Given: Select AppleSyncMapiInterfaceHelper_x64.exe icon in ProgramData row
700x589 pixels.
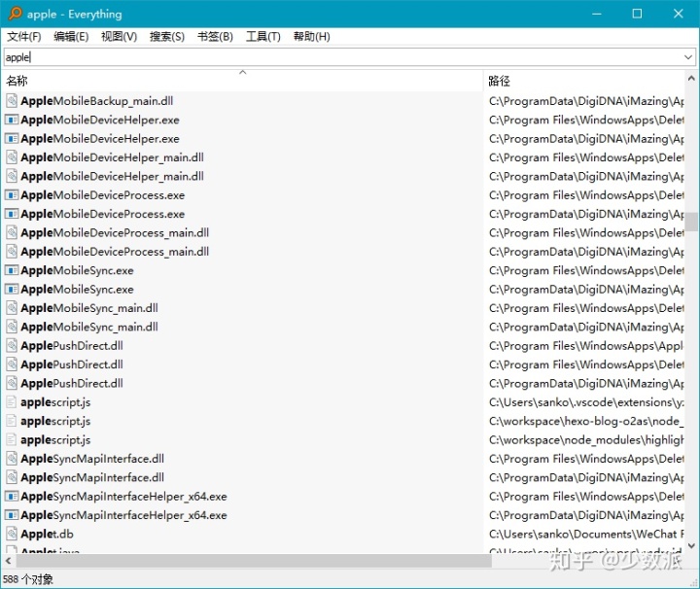Looking at the screenshot, I should pos(12,515).
